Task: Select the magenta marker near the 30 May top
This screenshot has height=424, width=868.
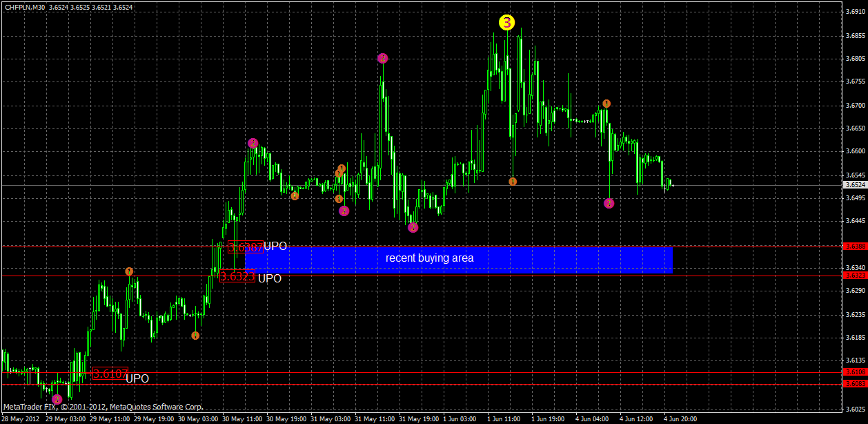Action: tap(252, 144)
